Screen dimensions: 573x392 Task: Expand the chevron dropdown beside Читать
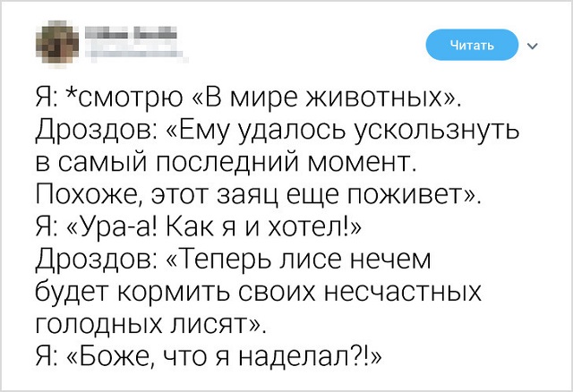coord(535,45)
